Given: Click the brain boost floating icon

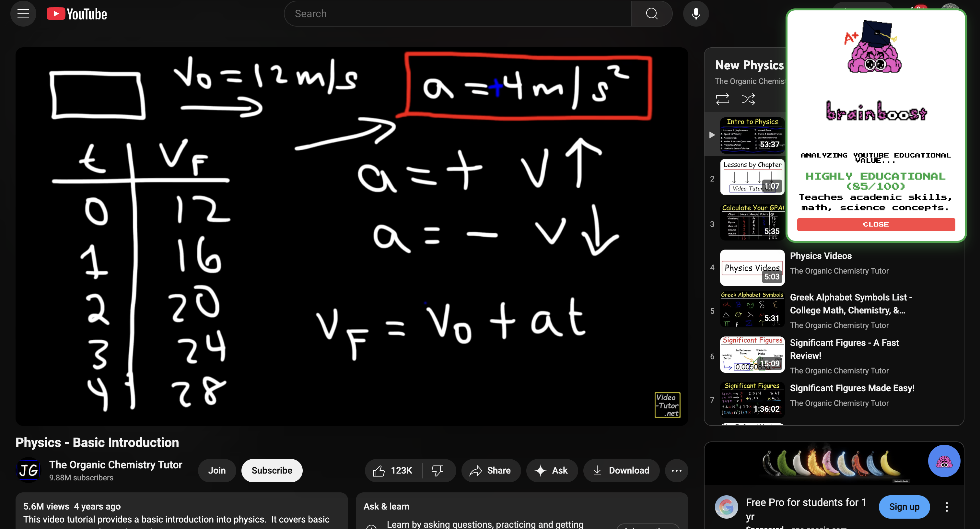Looking at the screenshot, I should 944,461.
